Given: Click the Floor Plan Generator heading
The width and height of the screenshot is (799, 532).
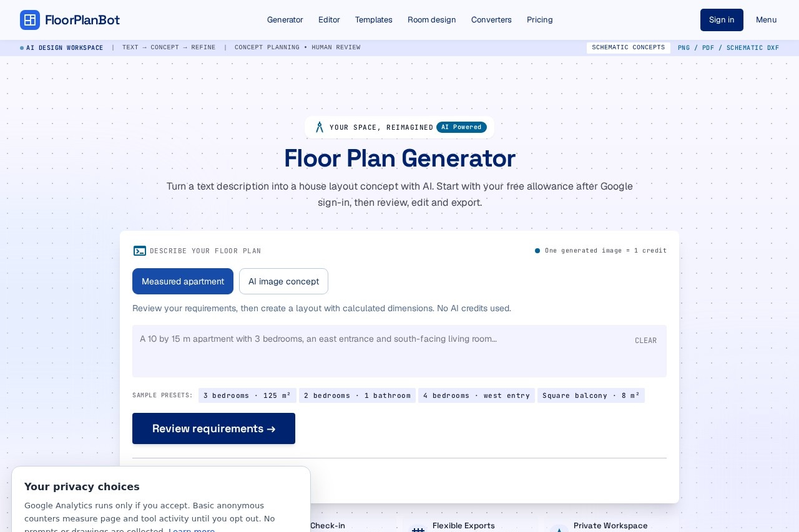Looking at the screenshot, I should click(x=399, y=158).
